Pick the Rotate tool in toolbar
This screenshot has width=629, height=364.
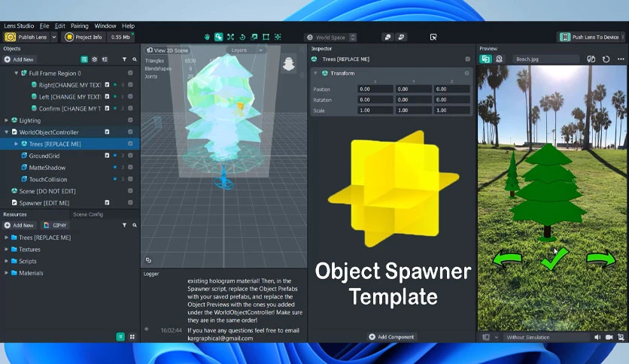click(242, 37)
